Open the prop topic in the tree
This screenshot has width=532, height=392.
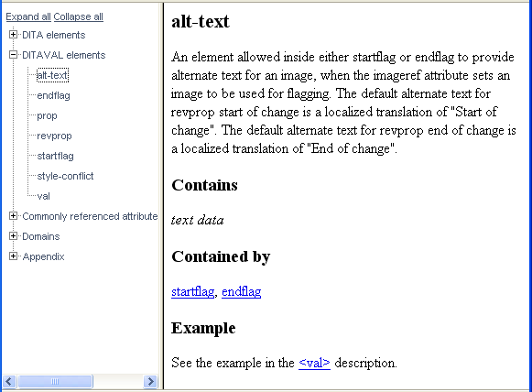[x=47, y=115]
